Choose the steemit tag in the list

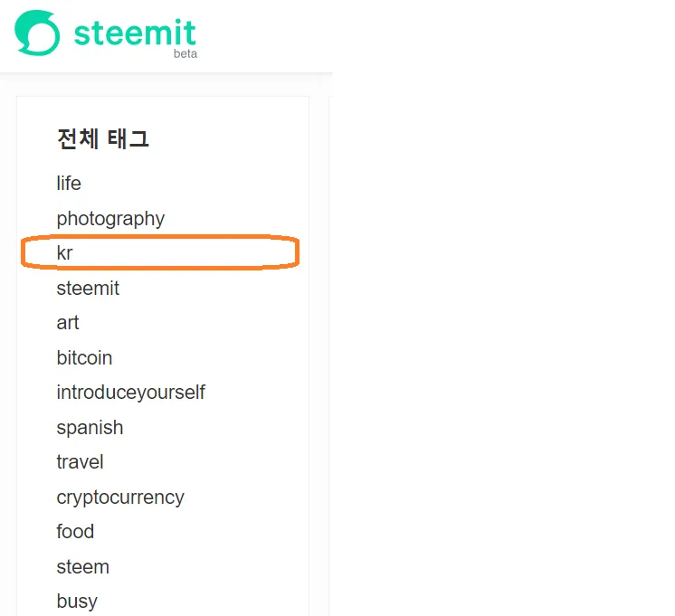click(88, 289)
